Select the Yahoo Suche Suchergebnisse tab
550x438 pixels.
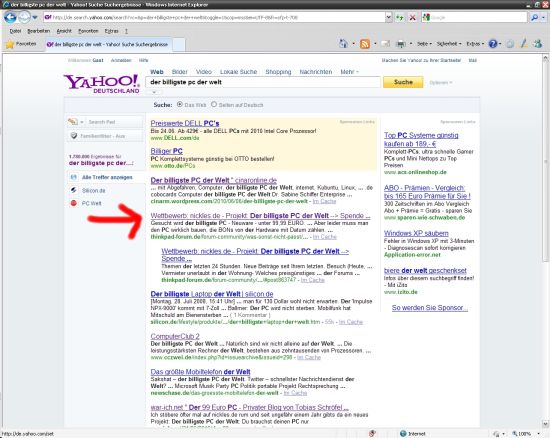109,45
